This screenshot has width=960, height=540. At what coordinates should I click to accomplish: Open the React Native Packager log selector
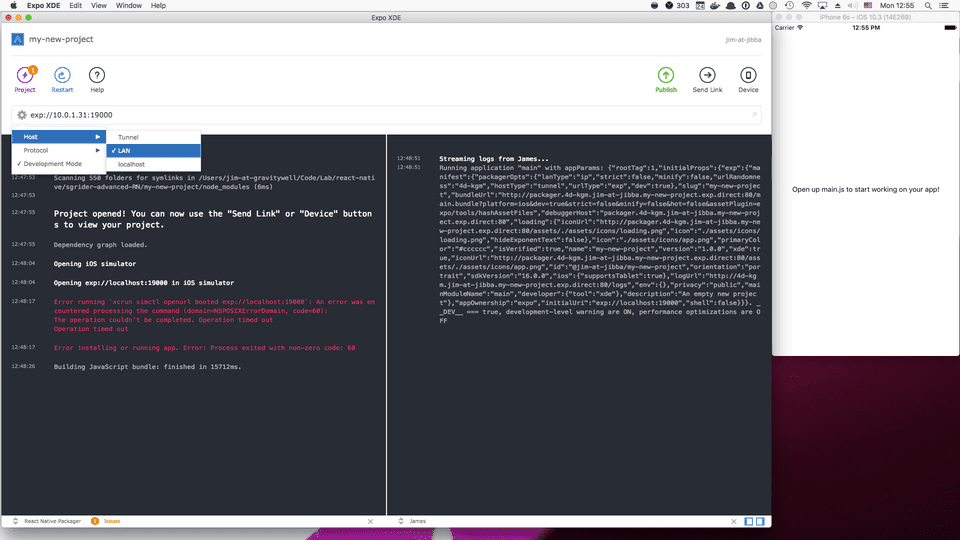point(50,521)
